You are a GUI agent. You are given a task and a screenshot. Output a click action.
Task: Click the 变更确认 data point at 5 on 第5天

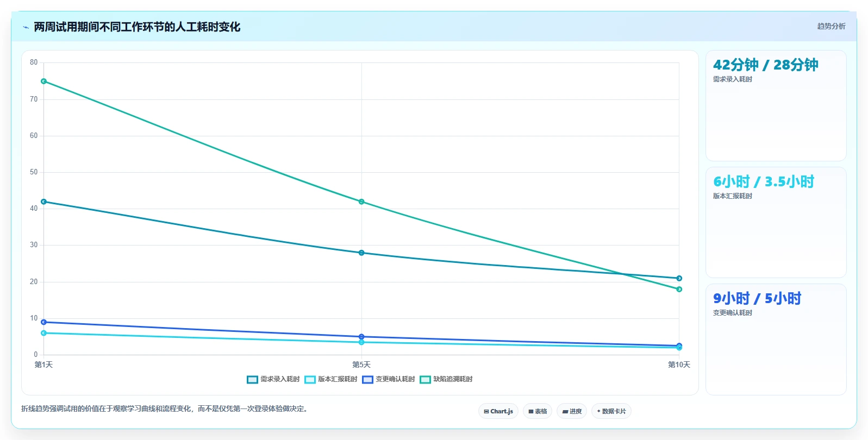pos(361,337)
